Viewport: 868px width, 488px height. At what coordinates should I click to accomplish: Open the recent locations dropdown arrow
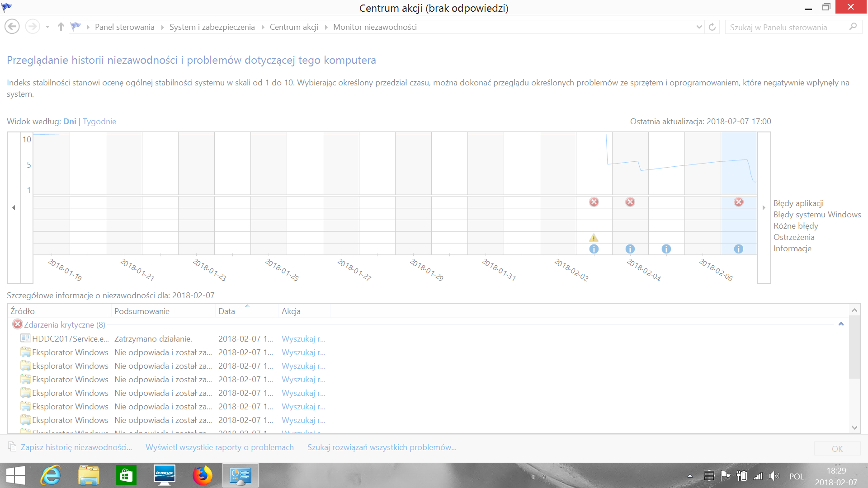[47, 27]
